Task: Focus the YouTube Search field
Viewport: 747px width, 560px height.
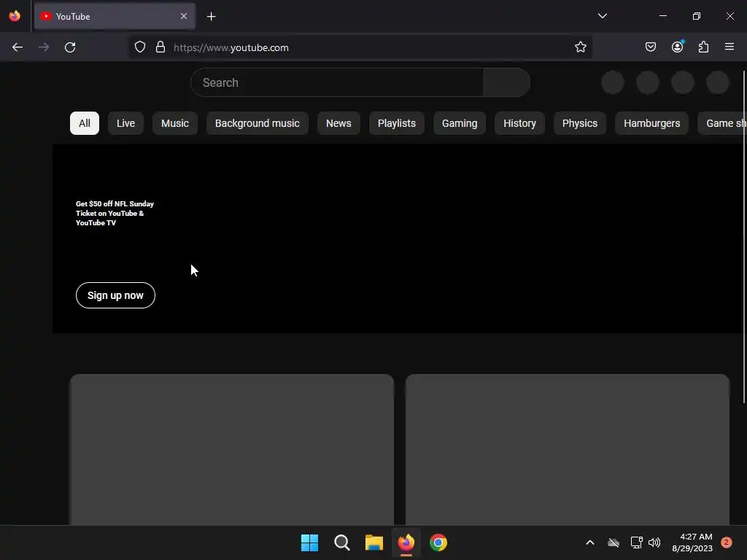Action: (x=337, y=82)
